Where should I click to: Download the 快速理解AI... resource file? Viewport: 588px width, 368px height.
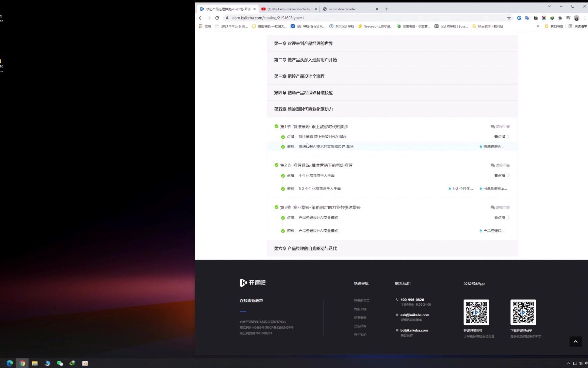[492, 147]
